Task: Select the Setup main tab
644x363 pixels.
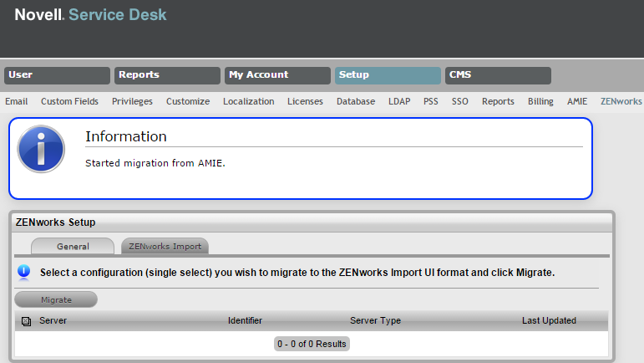Action: [388, 75]
